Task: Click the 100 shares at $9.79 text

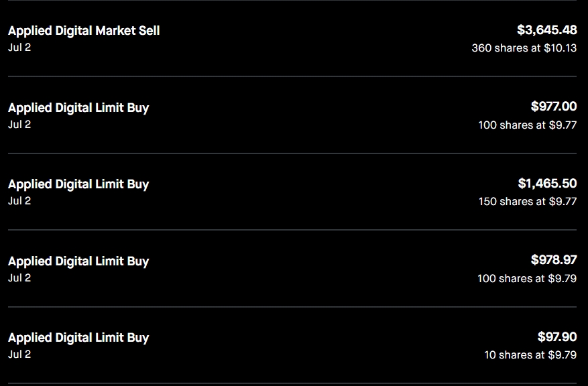Action: click(x=526, y=278)
